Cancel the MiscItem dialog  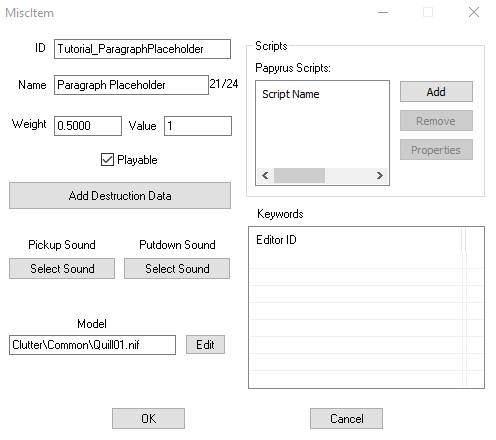pyautogui.click(x=346, y=418)
